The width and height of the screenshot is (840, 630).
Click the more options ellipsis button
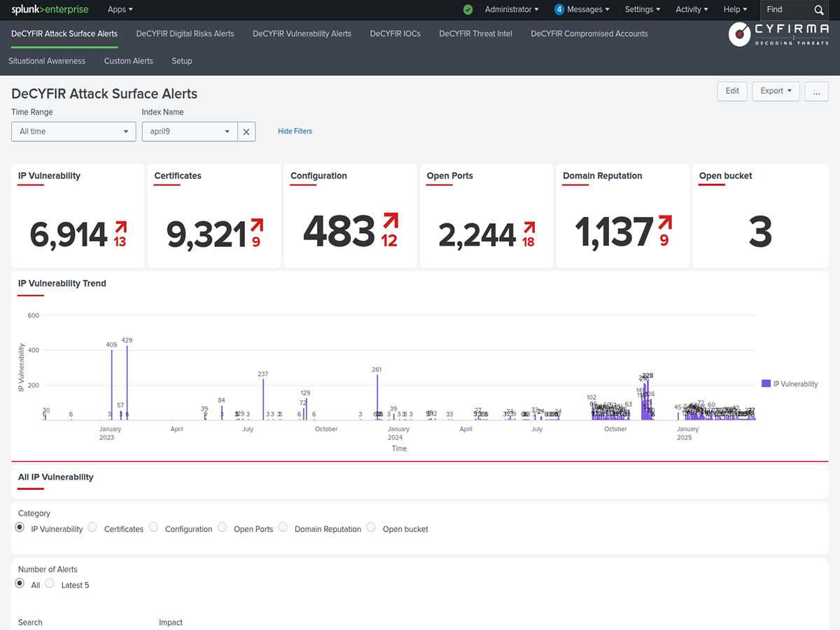click(x=816, y=91)
